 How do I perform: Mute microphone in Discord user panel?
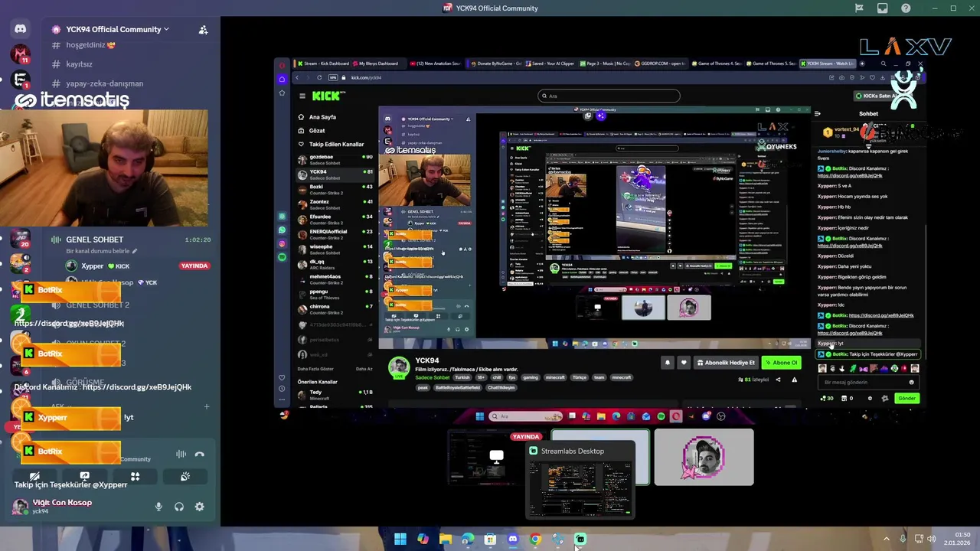click(x=158, y=507)
